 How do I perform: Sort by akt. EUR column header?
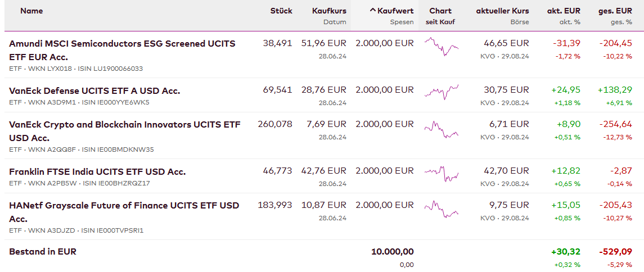(x=564, y=11)
